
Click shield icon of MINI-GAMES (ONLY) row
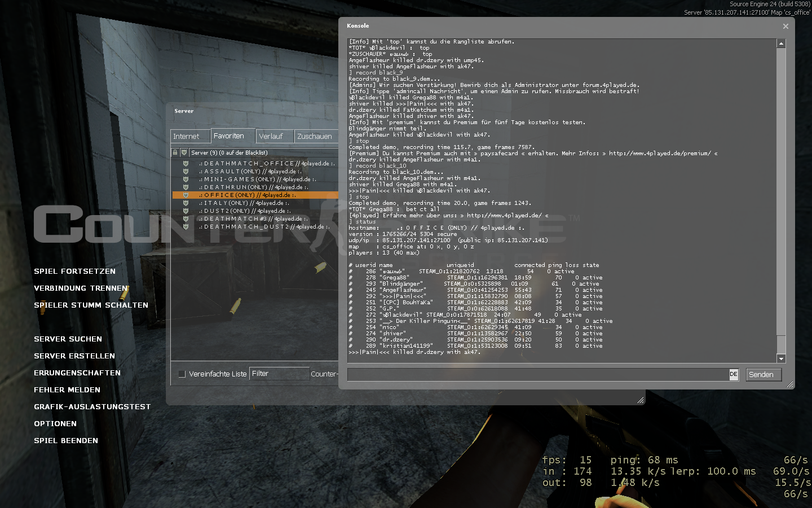pos(186,179)
